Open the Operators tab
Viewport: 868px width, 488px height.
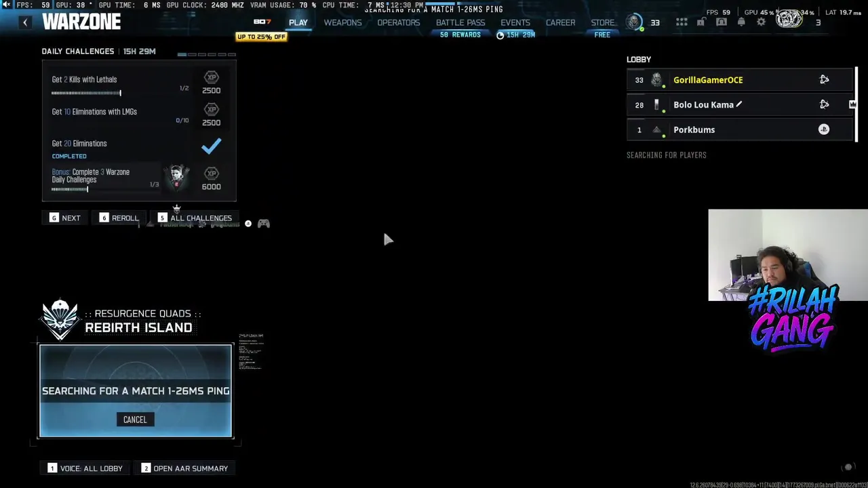pos(399,22)
